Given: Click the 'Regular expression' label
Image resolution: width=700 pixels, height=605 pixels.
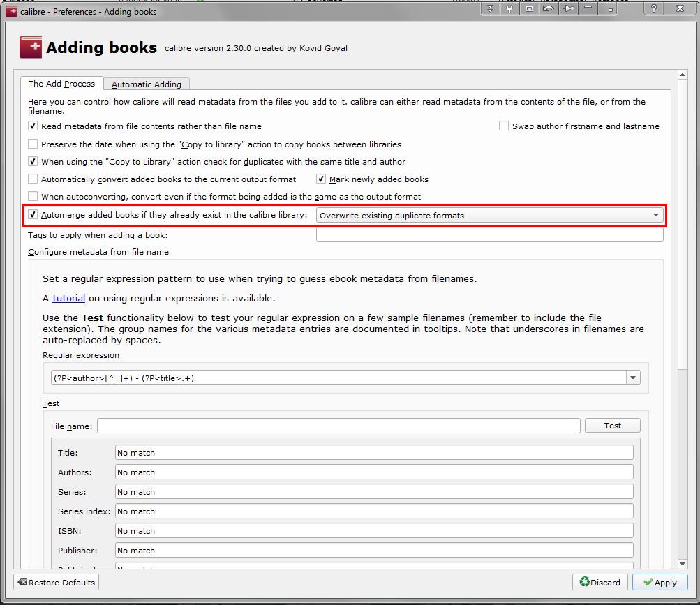Looking at the screenshot, I should 81,355.
